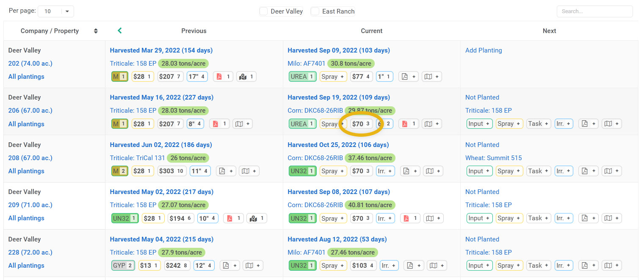Screen dimensions: 644x280
Task: Open the Wheat: Summit 515 crop link
Action: point(494,158)
